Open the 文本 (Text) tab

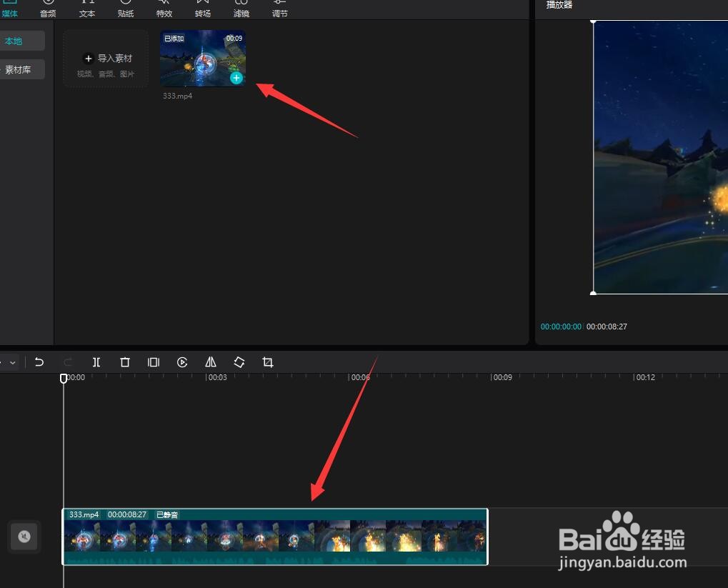click(87, 9)
